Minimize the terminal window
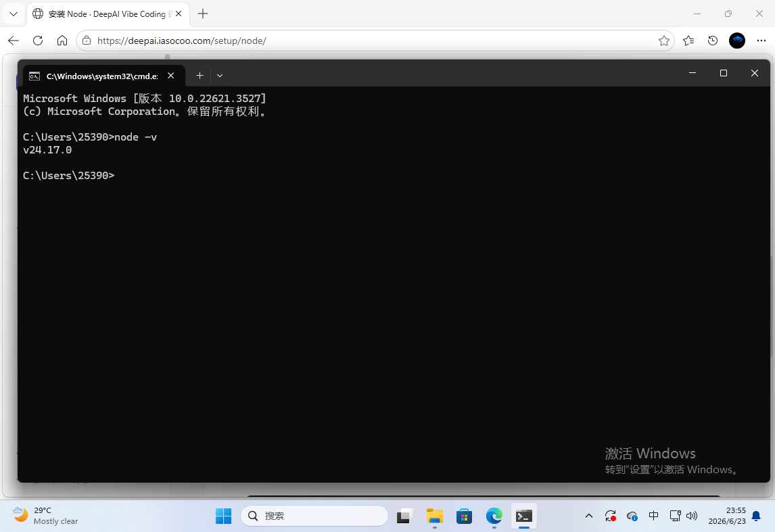Image resolution: width=775 pixels, height=532 pixels. coord(692,73)
